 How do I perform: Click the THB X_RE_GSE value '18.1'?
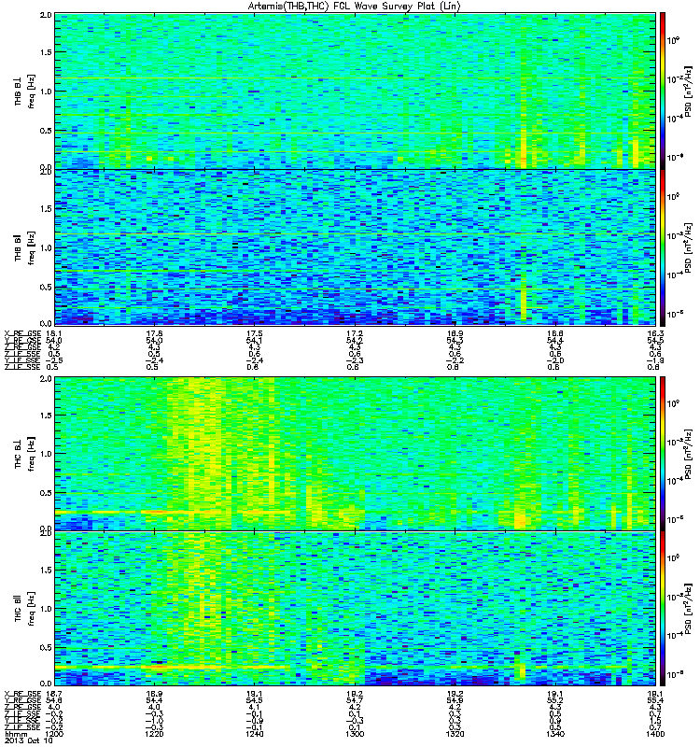click(x=54, y=333)
